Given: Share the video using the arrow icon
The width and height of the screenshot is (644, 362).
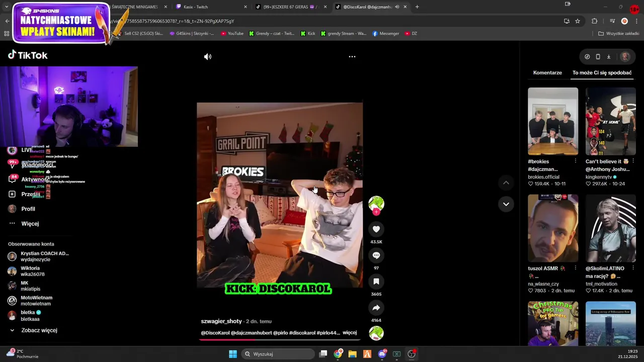Looking at the screenshot, I should pyautogui.click(x=376, y=308).
